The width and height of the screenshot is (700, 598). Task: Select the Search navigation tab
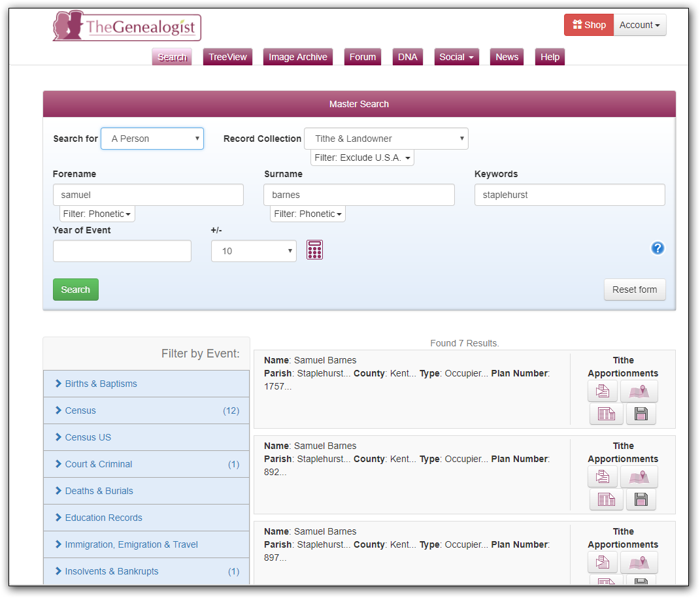[172, 57]
